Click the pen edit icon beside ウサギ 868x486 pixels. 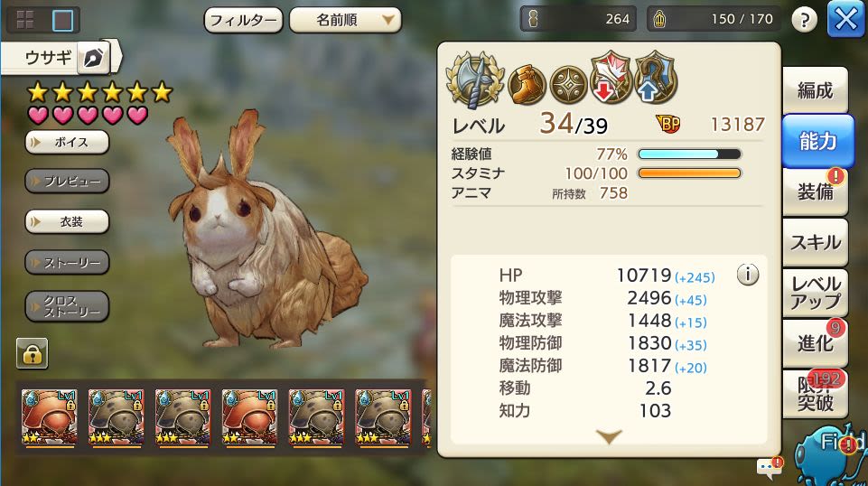pos(94,58)
